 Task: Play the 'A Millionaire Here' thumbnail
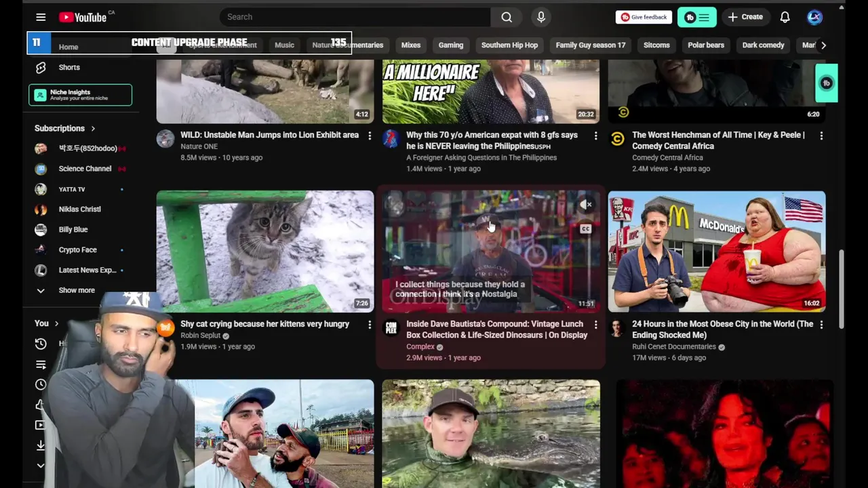(491, 91)
